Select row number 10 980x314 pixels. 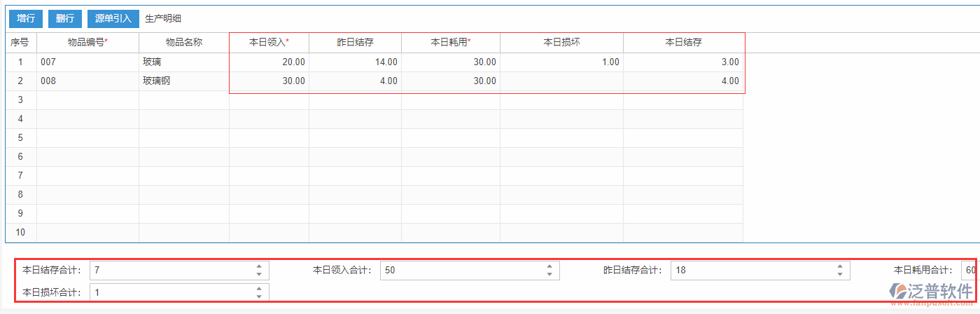pos(20,232)
